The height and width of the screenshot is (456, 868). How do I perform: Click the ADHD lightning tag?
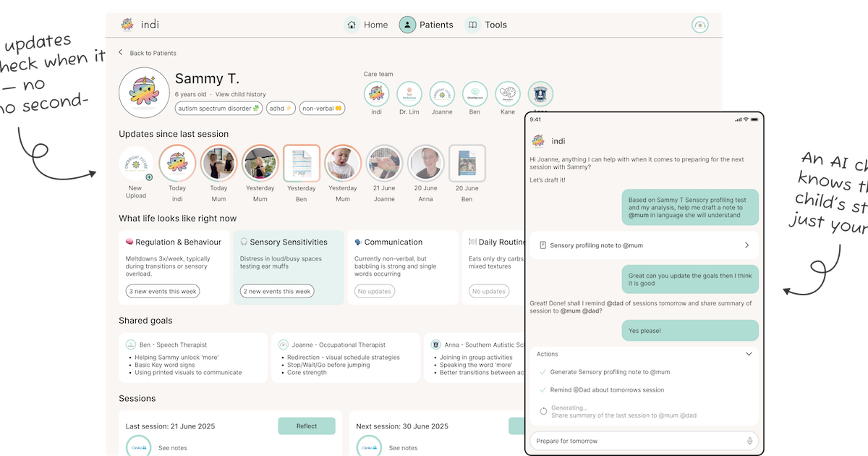[281, 108]
